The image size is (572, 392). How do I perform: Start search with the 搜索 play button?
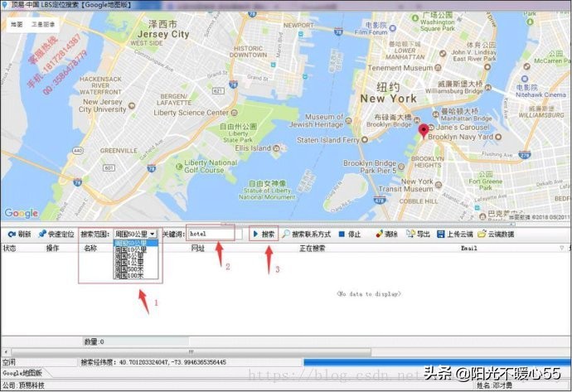coord(264,234)
